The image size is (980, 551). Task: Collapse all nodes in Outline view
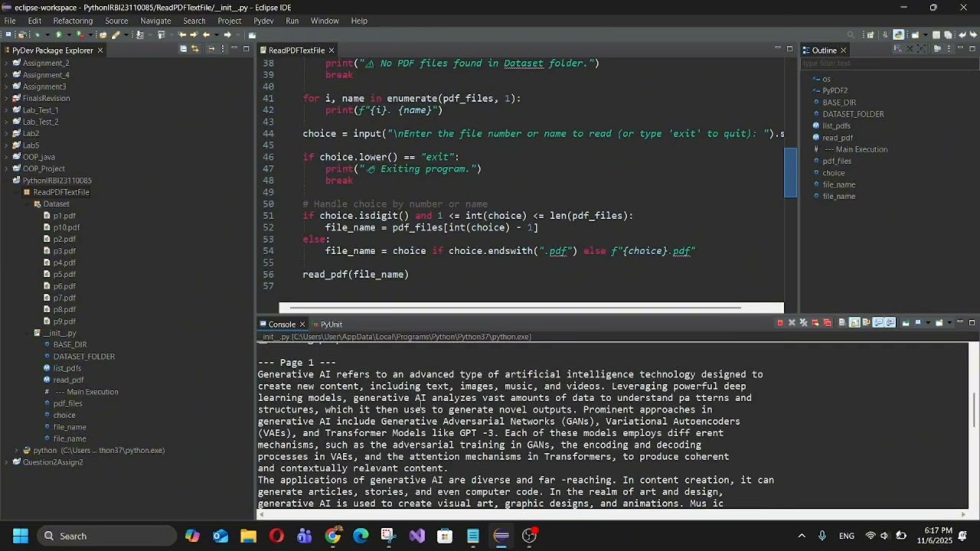click(910, 49)
